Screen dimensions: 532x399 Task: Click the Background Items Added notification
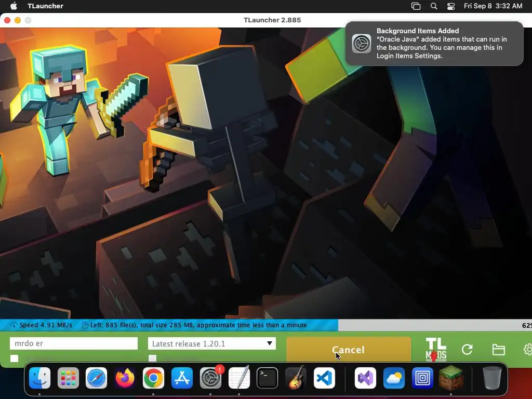point(434,44)
